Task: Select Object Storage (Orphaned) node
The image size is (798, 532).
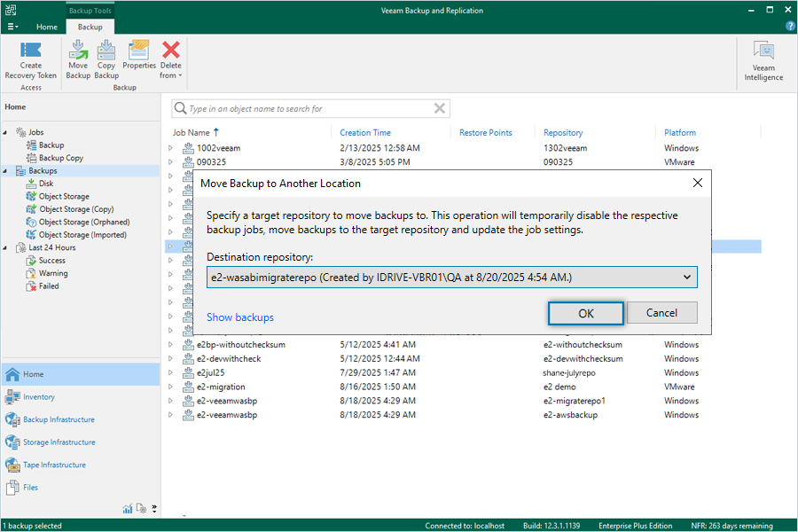Action: (x=84, y=222)
